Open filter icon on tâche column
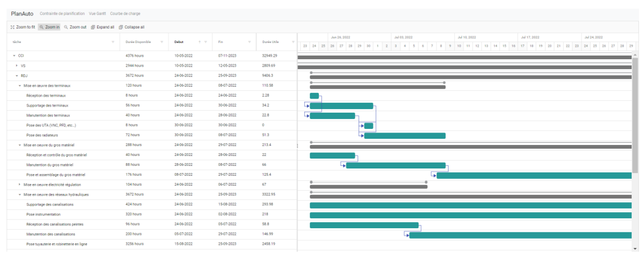Viewport: 644px width, 260px height. coord(113,42)
